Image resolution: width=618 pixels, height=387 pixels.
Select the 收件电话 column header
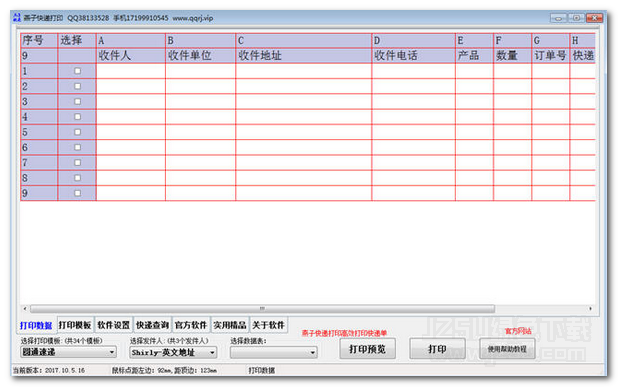(x=413, y=56)
